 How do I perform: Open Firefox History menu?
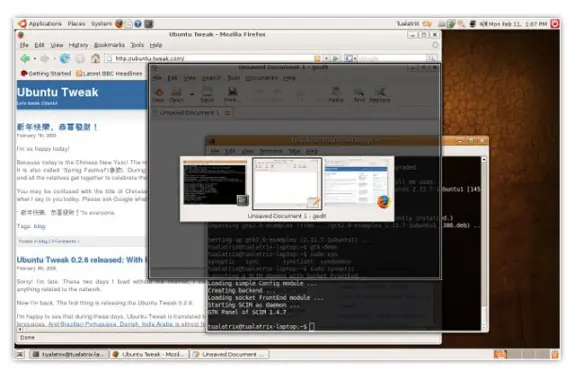[78, 45]
